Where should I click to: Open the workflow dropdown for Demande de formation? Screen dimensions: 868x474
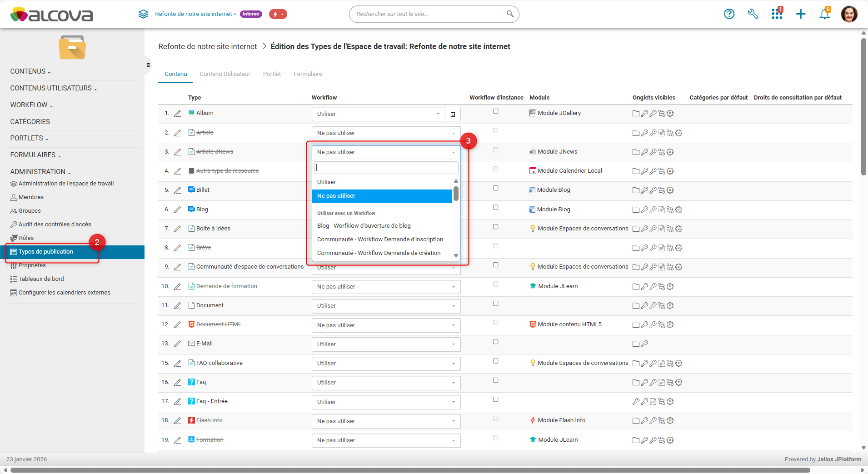coord(386,287)
